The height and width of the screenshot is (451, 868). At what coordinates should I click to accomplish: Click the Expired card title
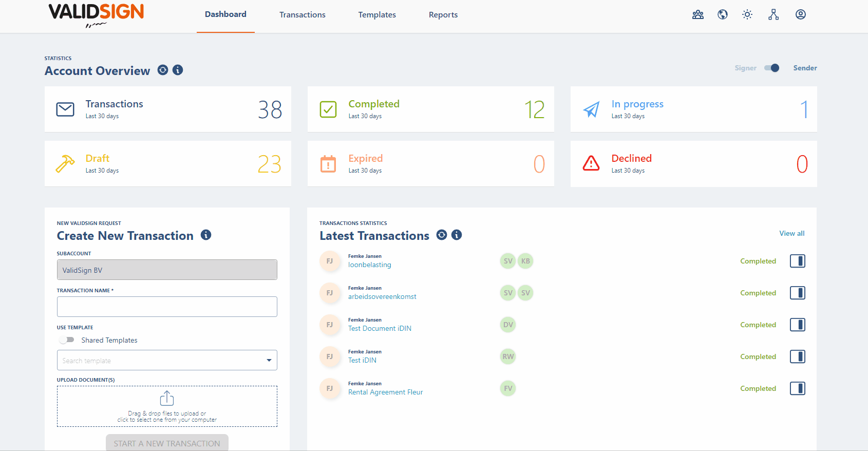365,158
